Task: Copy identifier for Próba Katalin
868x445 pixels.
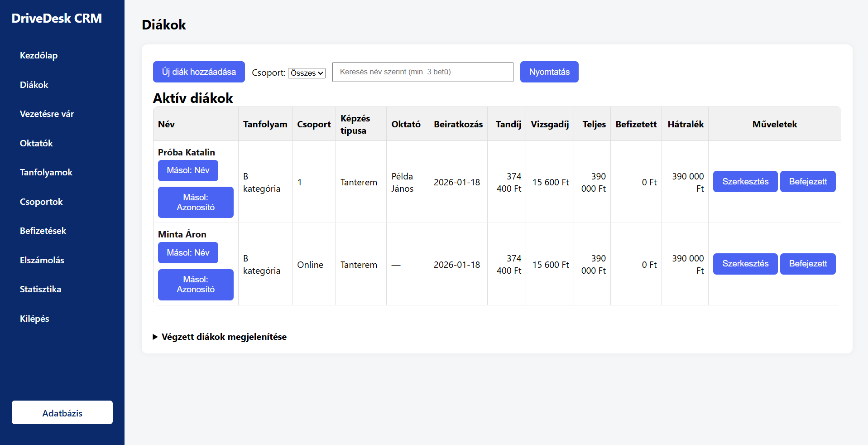Action: point(196,202)
